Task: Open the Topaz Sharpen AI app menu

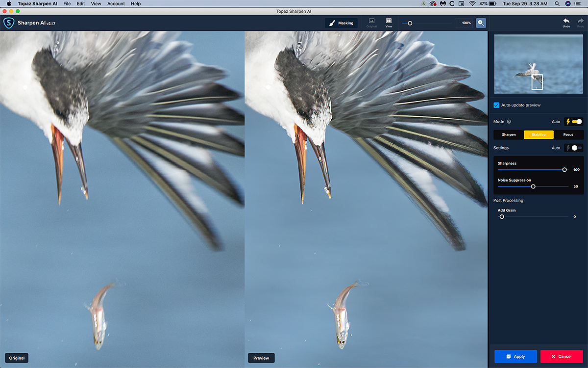Action: 37,3
